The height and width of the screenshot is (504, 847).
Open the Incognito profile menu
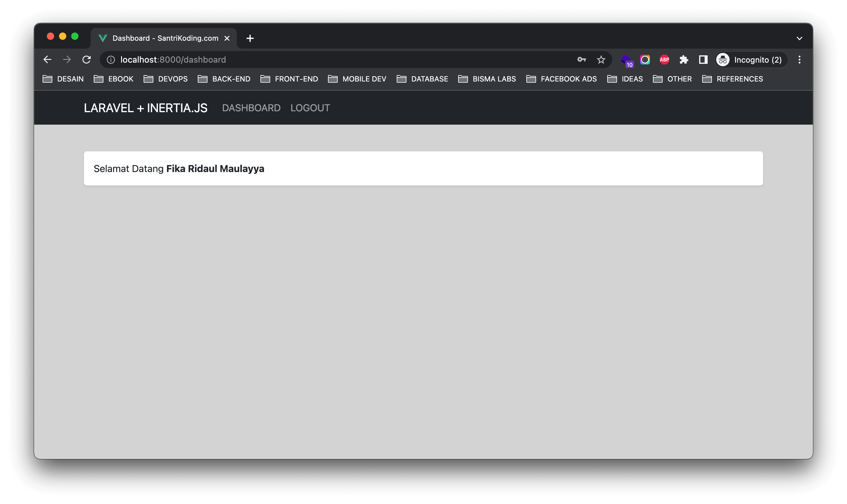tap(751, 60)
